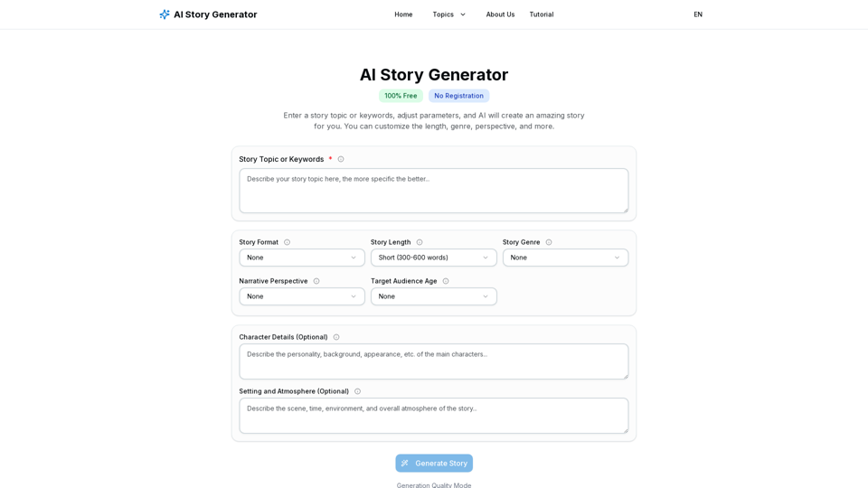Viewport: 868px width, 488px height.
Task: Click the Story Length label text
Action: [391, 242]
